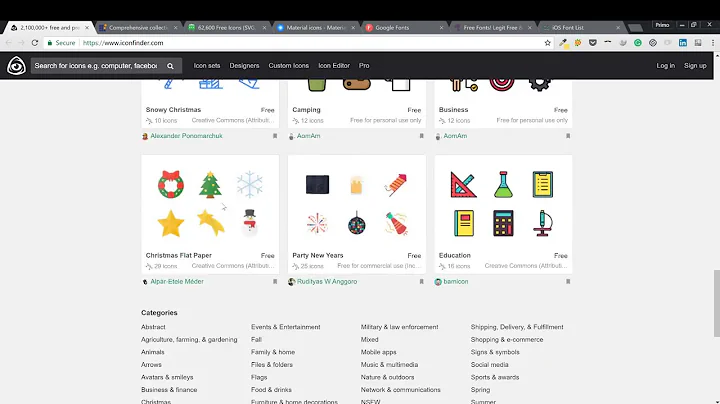Click the browser reload button
Image resolution: width=720 pixels, height=404 pixels.
(35, 43)
